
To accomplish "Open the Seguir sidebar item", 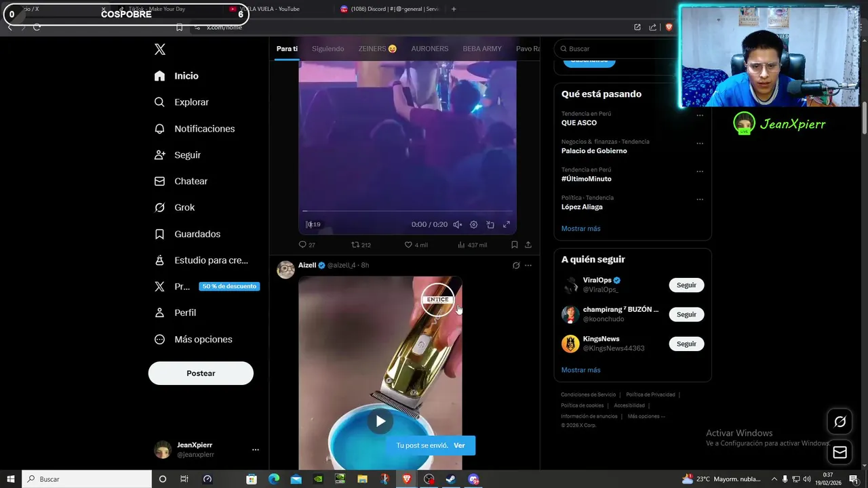I will (x=178, y=155).
